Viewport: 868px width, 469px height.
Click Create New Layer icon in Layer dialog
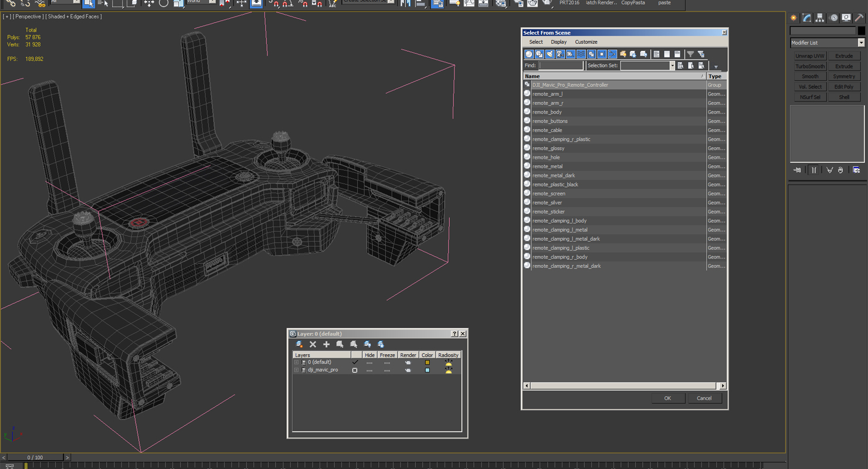[300, 344]
